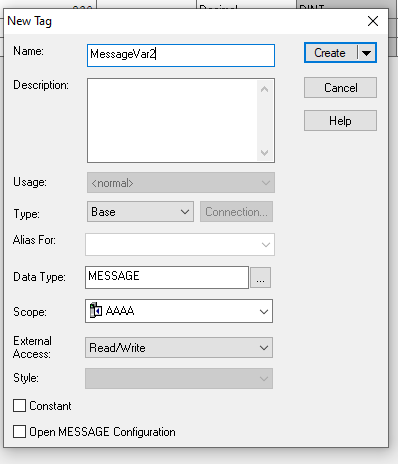The width and height of the screenshot is (398, 464).
Task: Edit the Data Type field showing MESSAGE
Action: 167,277
